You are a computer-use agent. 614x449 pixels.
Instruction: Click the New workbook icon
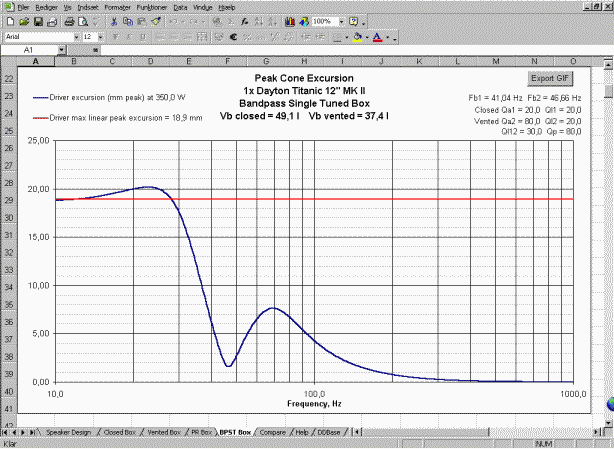[10, 21]
